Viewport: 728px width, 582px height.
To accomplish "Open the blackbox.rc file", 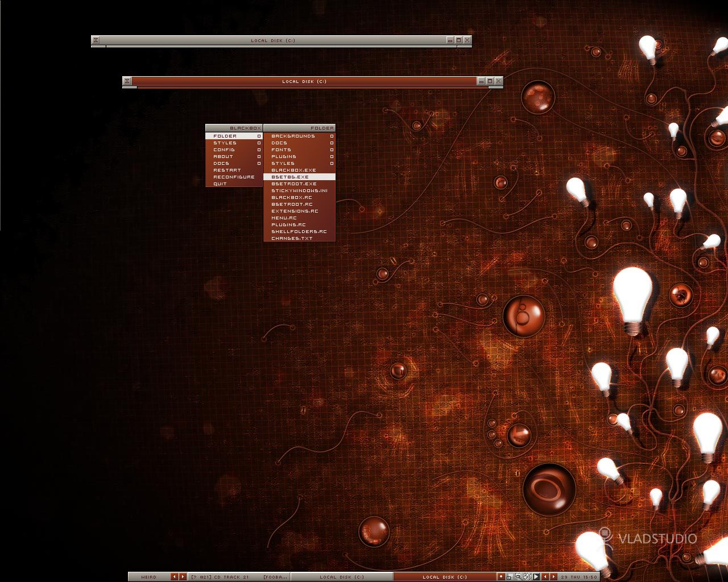I will click(299, 197).
